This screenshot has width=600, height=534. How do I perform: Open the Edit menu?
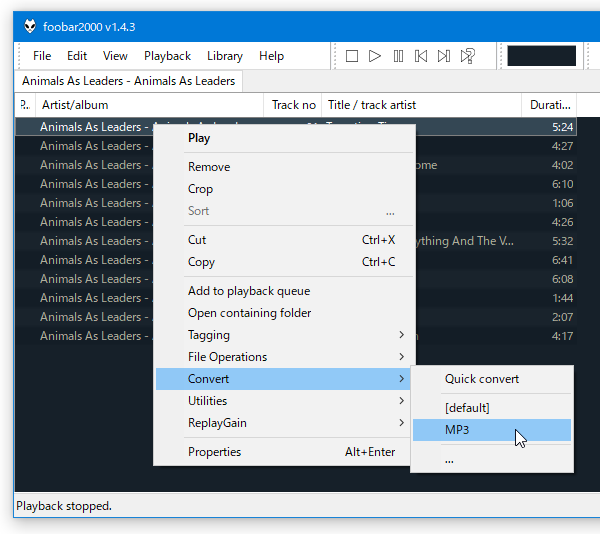[x=77, y=56]
